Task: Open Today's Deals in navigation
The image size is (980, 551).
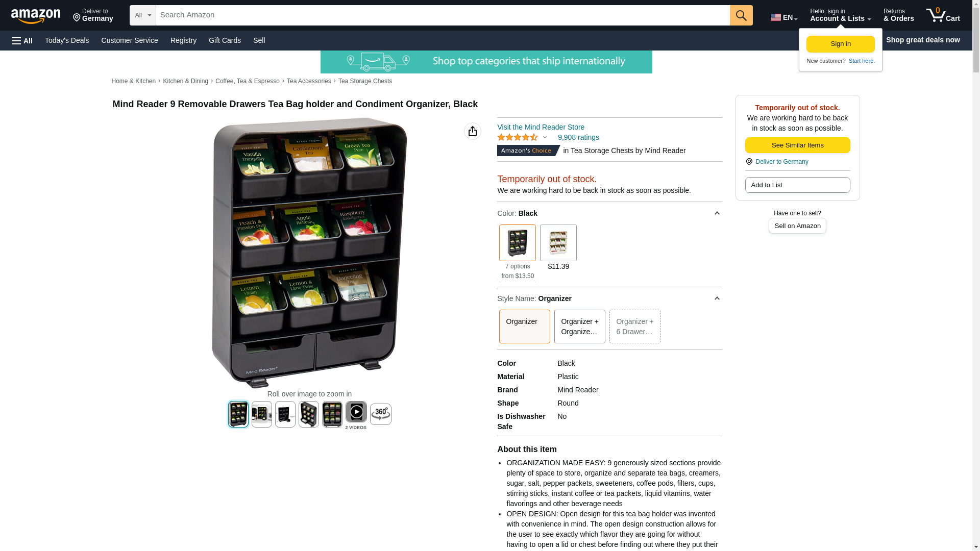Action: point(67,40)
